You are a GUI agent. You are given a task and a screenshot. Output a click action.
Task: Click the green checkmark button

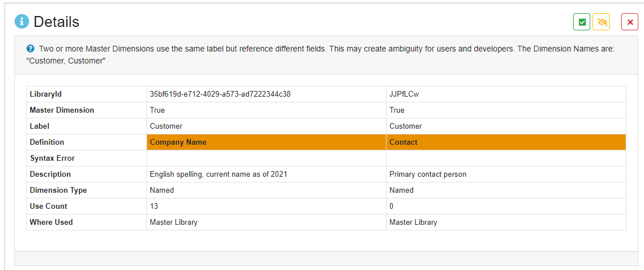pos(582,22)
